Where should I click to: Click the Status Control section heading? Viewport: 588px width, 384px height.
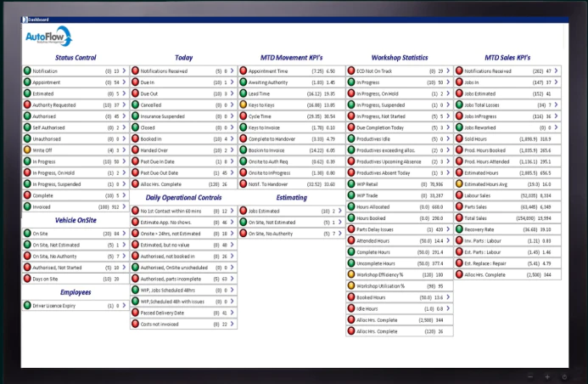[x=76, y=58]
